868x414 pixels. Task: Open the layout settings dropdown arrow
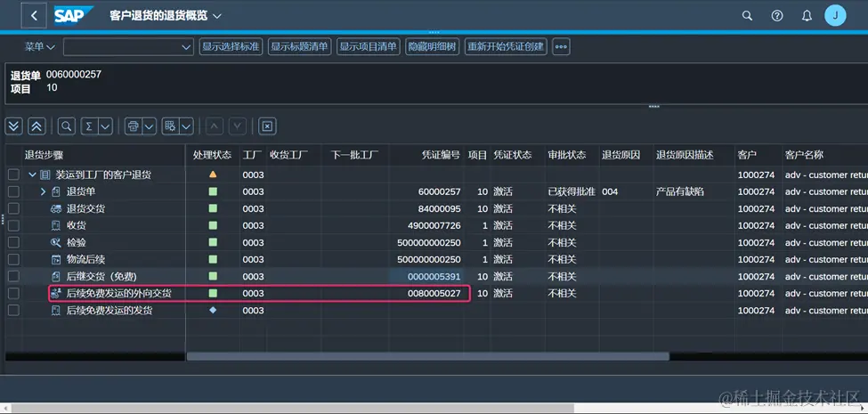tap(187, 126)
